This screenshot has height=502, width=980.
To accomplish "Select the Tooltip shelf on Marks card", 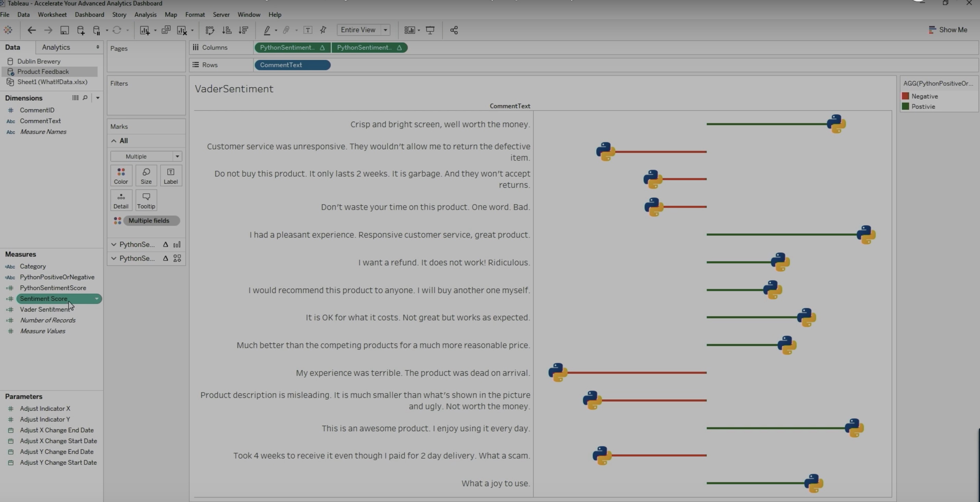I will click(x=146, y=200).
